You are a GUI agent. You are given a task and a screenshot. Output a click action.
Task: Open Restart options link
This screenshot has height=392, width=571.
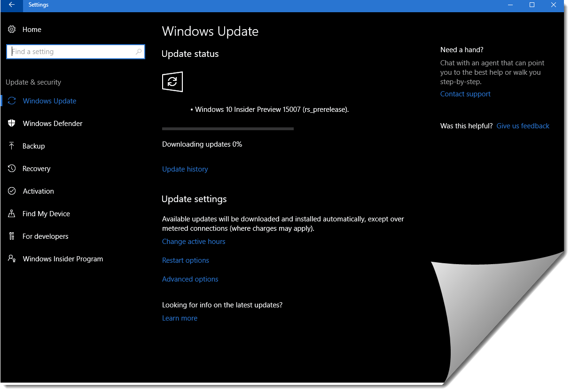pos(186,260)
